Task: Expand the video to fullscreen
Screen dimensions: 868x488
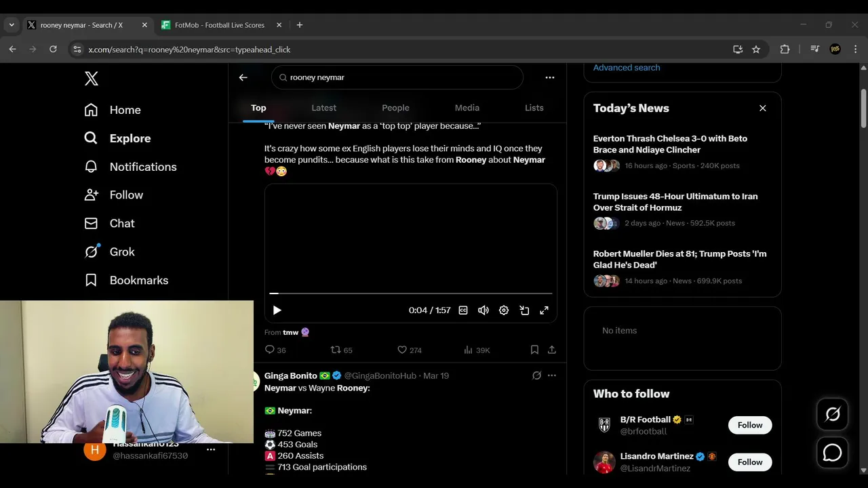Action: 544,310
